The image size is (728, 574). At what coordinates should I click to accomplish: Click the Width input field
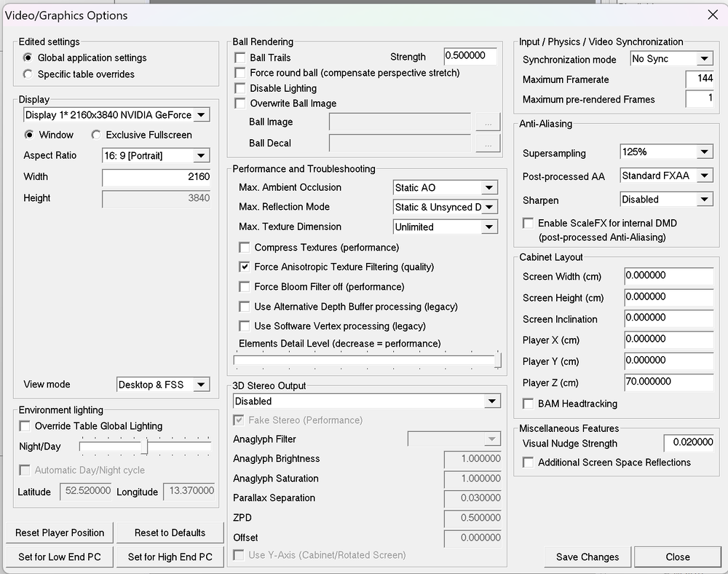pos(157,177)
